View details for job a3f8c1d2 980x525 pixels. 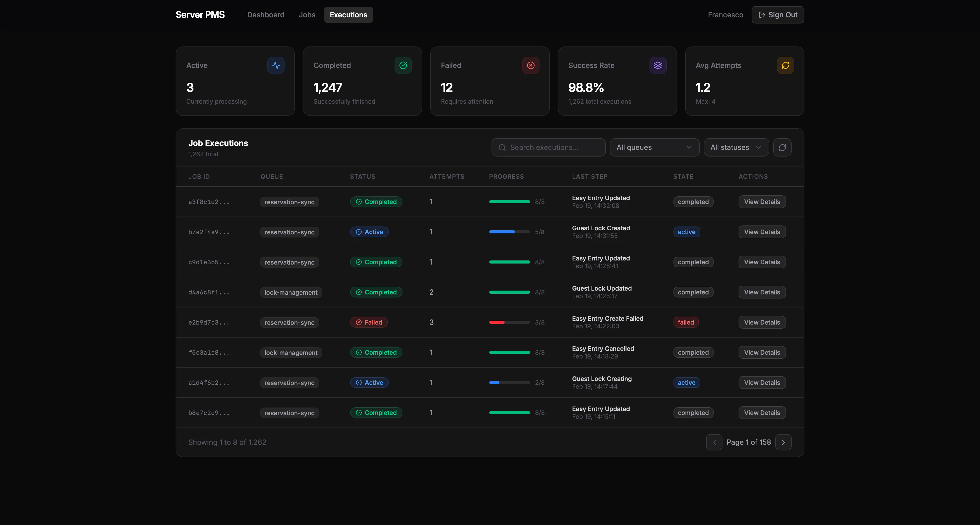(762, 202)
